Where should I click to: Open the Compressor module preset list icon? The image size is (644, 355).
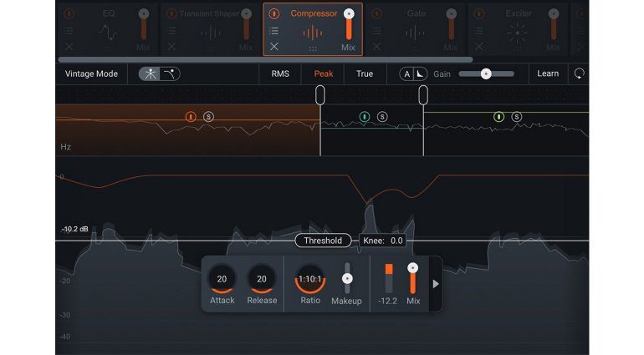pos(273,31)
